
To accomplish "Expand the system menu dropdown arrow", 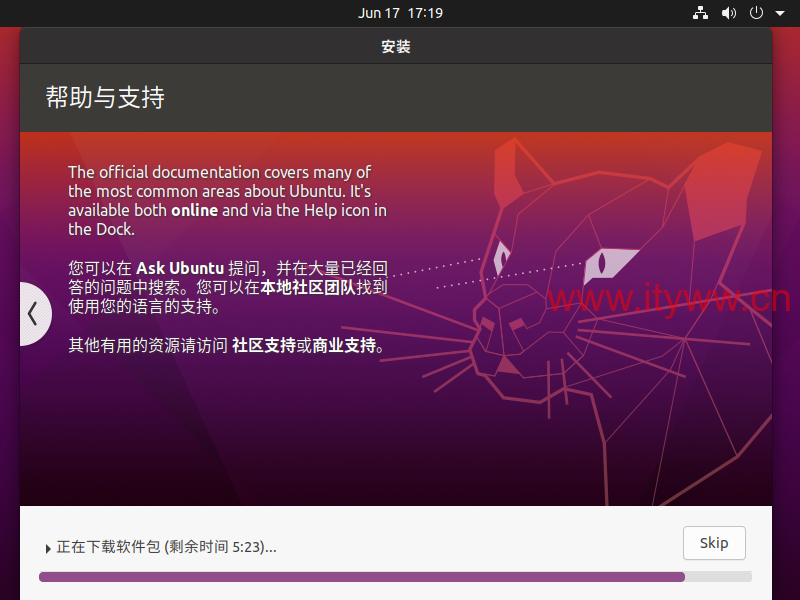I will (x=780, y=13).
